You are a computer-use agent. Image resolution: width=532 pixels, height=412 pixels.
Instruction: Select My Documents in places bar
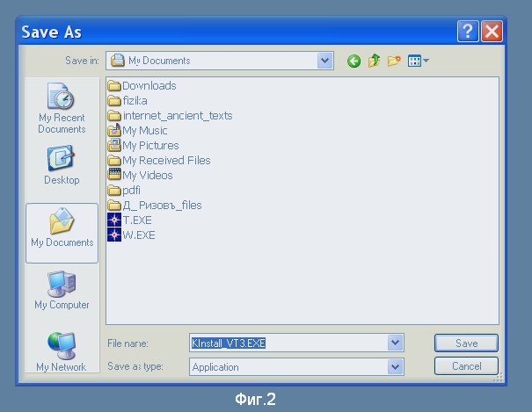(62, 230)
